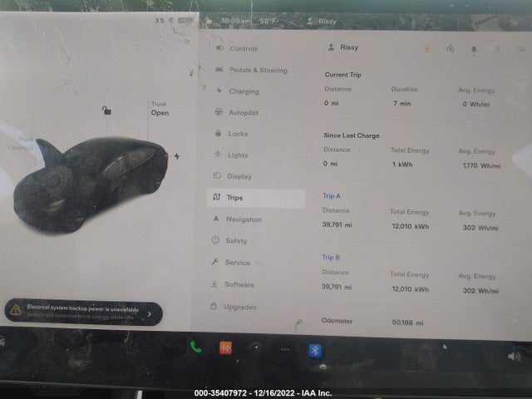Click the car icon beside Pedals & Steering
Image resolution: width=532 pixels, height=399 pixels.
pos(219,69)
